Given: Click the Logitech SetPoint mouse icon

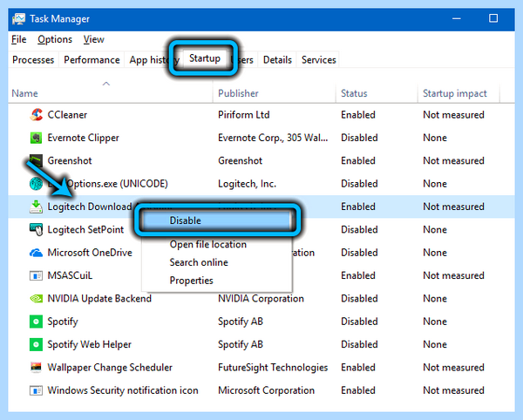Looking at the screenshot, I should 36,230.
